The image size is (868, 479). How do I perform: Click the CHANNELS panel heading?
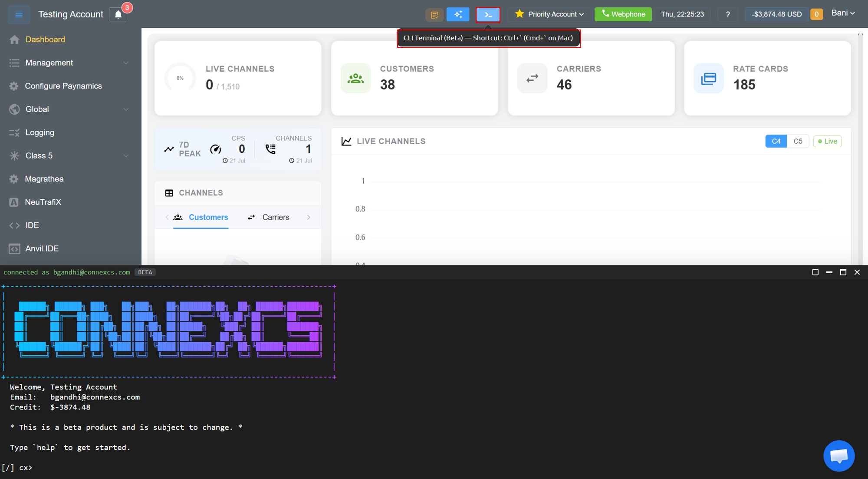coord(201,193)
